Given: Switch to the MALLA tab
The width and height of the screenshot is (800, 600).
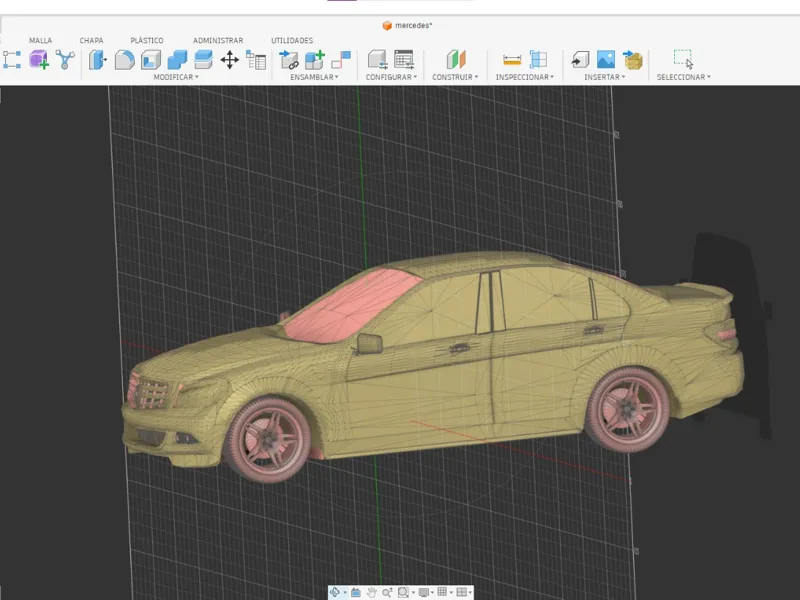Looking at the screenshot, I should [40, 40].
